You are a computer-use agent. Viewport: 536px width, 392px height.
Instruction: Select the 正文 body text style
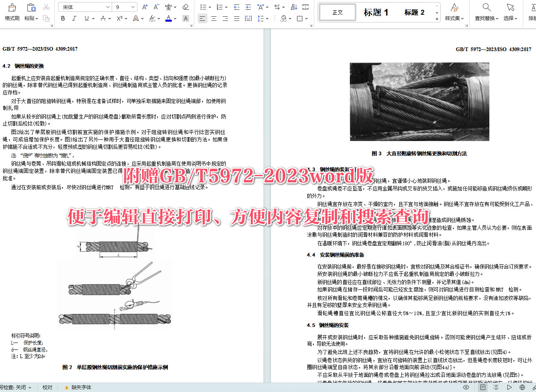coord(337,12)
